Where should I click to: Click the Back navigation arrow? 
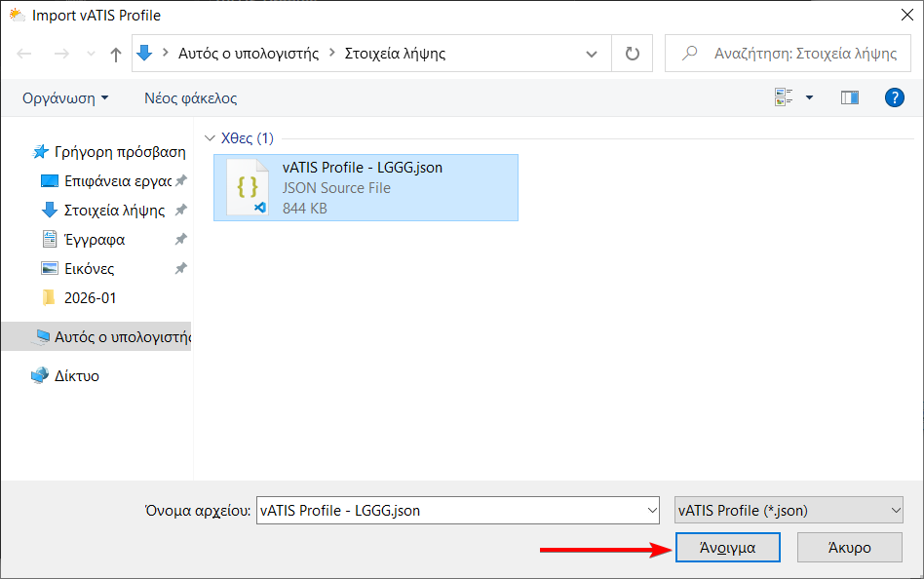pos(24,54)
